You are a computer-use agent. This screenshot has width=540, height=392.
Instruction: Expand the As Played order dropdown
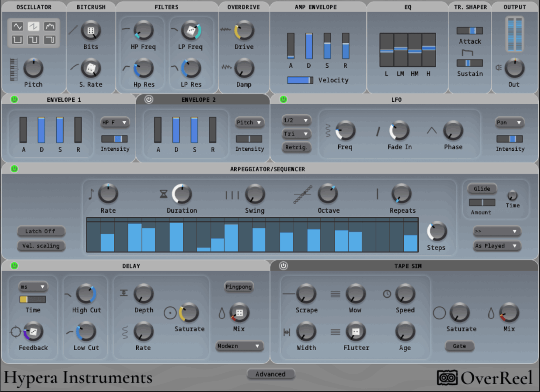click(497, 246)
